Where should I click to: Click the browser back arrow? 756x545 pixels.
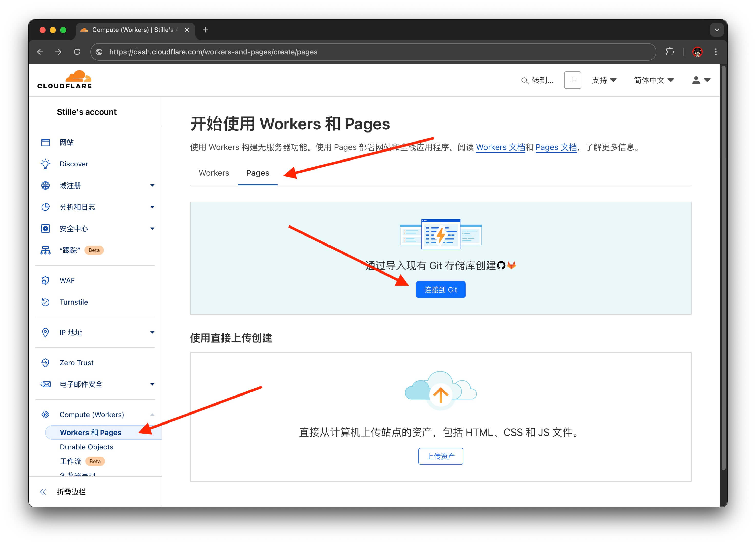[x=40, y=52]
